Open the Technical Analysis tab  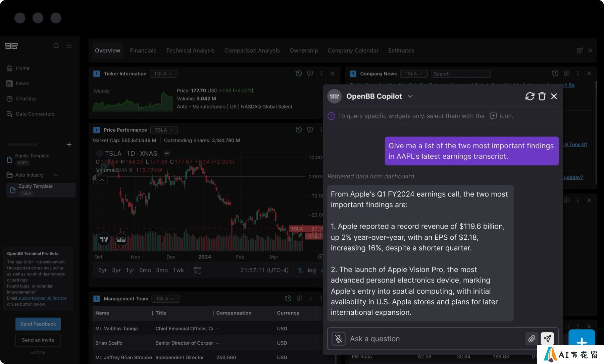[190, 51]
